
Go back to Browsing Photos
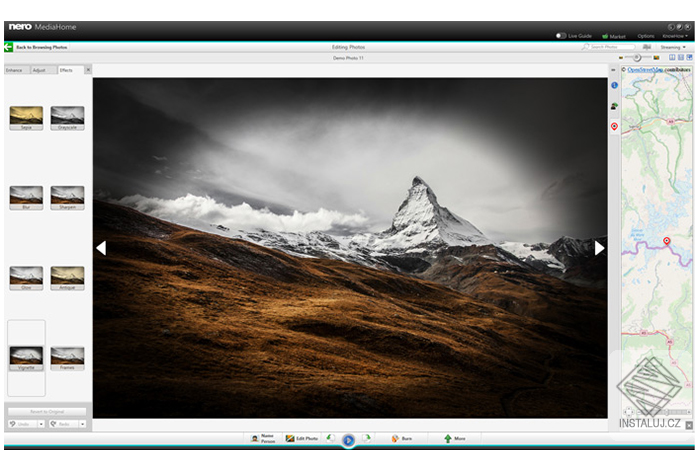[x=42, y=47]
